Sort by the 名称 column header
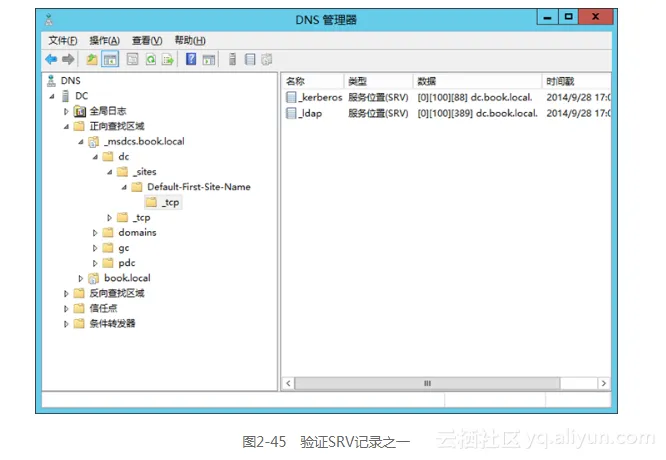The height and width of the screenshot is (460, 666). tap(313, 81)
